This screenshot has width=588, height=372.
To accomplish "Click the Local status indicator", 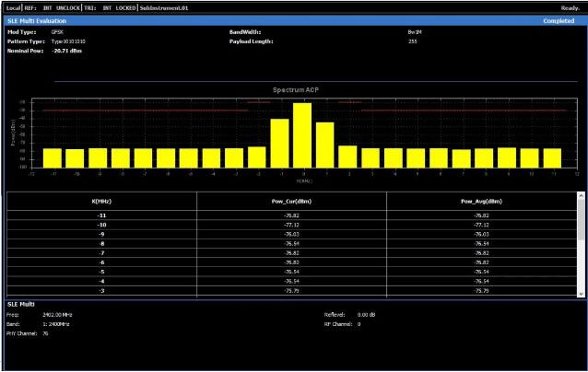I will coord(13,7).
